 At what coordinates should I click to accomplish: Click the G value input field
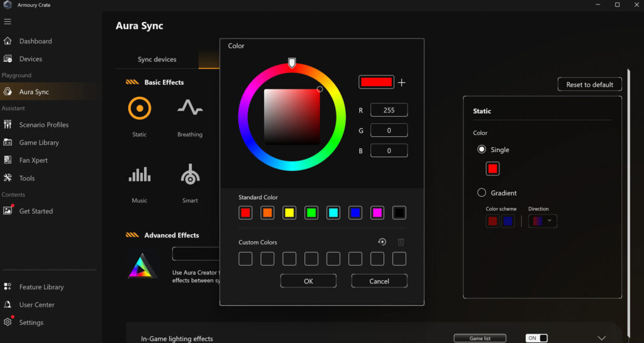click(x=389, y=131)
